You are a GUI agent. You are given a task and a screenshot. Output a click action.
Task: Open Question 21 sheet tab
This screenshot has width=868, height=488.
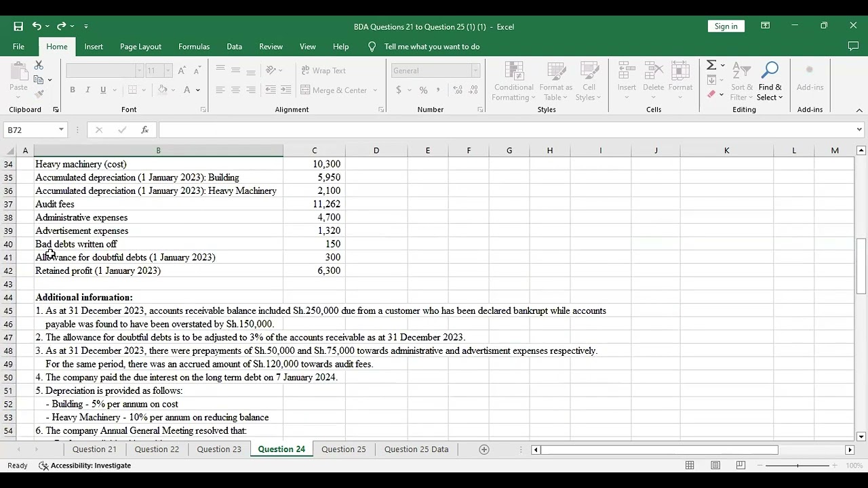(x=94, y=449)
